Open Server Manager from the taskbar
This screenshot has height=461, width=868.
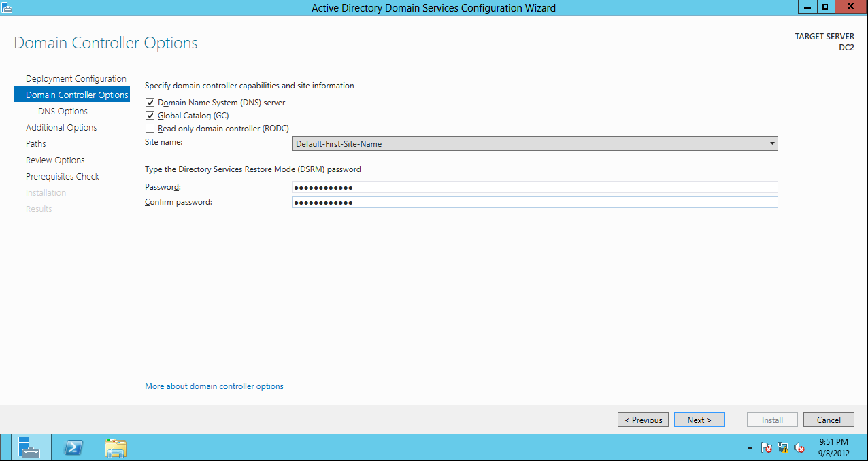pyautogui.click(x=27, y=447)
